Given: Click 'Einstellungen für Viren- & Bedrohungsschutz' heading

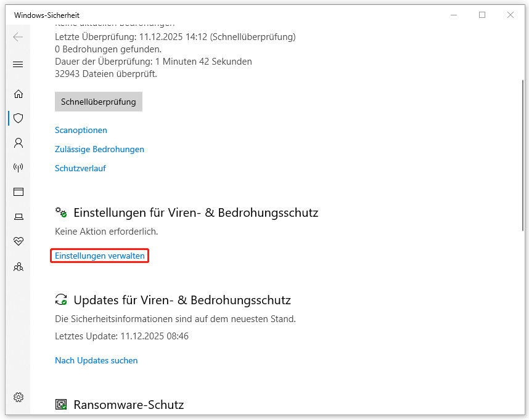Looking at the screenshot, I should [x=196, y=212].
